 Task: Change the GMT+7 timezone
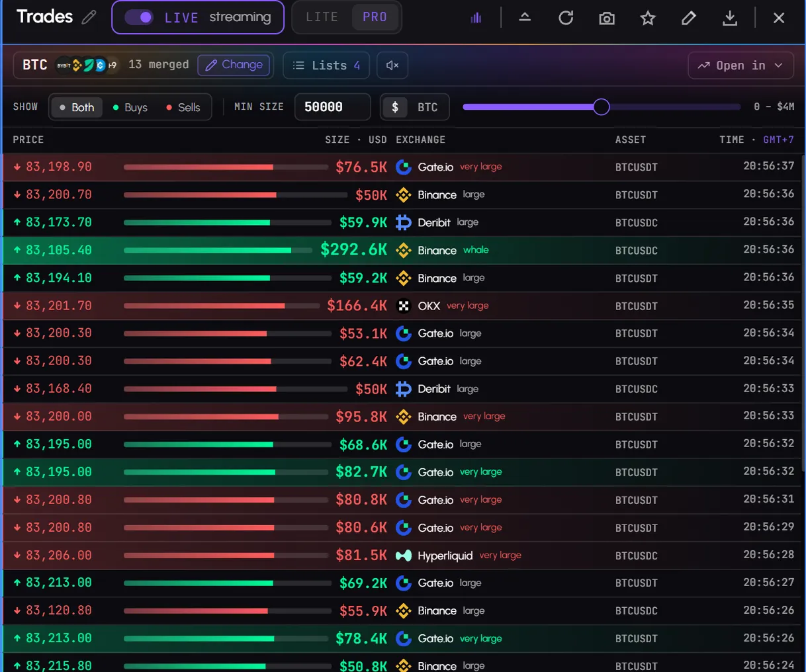pyautogui.click(x=778, y=140)
